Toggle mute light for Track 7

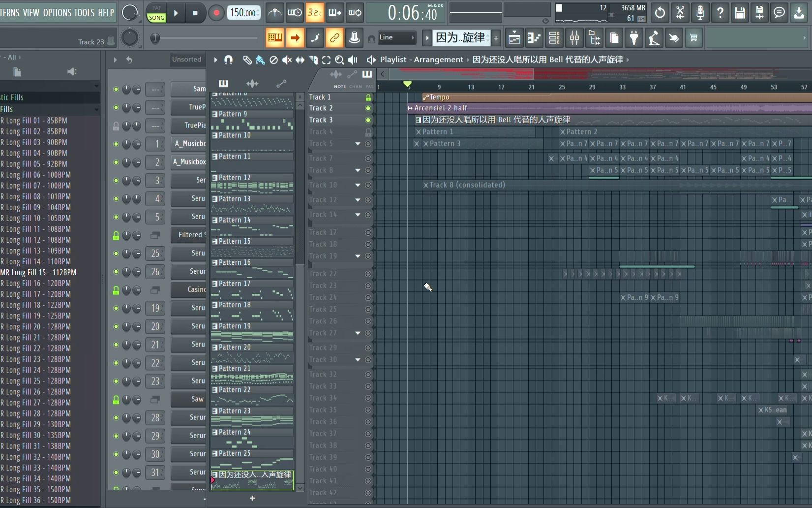tap(368, 159)
